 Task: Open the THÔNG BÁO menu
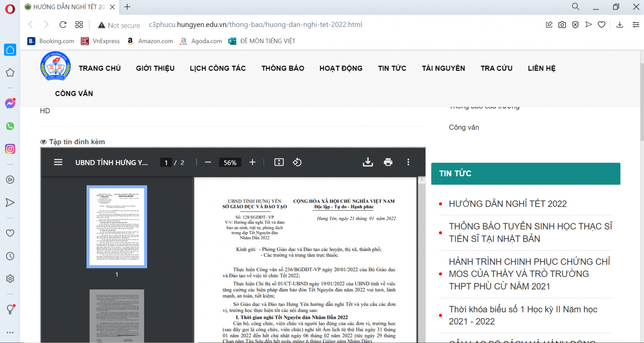point(283,68)
